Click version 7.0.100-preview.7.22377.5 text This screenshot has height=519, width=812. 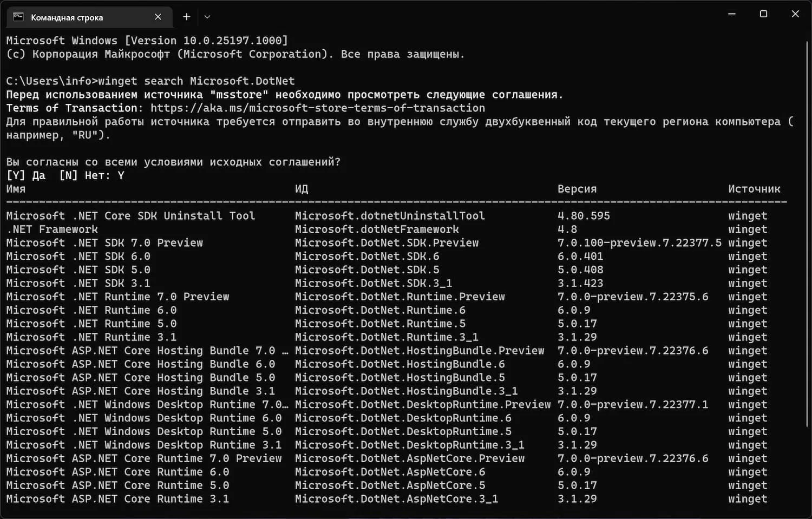[639, 243]
